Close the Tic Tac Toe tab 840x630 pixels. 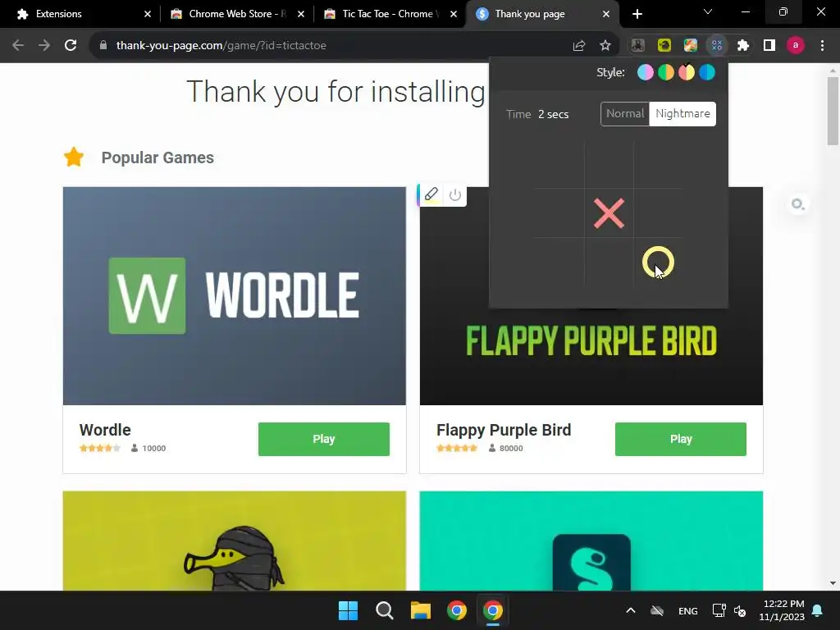click(x=454, y=14)
